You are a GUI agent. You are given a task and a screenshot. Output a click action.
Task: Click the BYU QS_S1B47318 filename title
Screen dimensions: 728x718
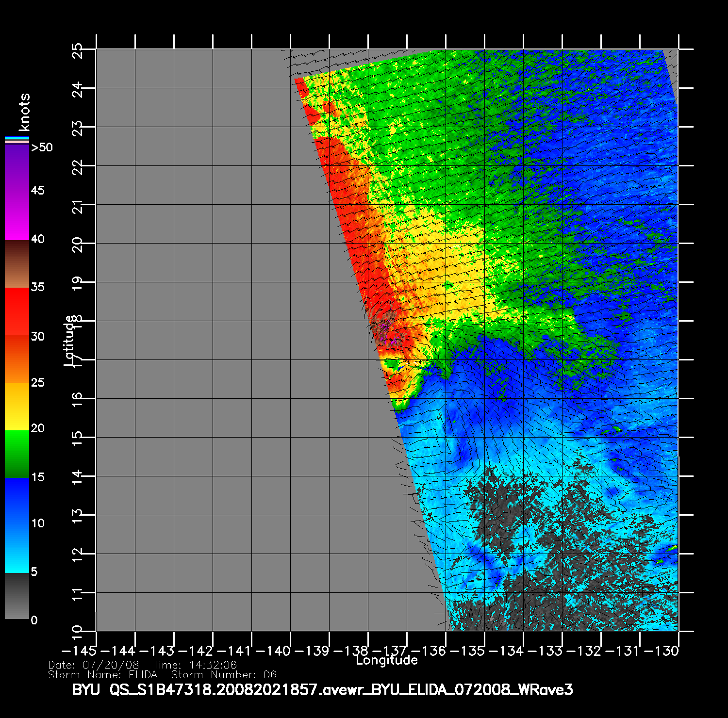click(x=322, y=689)
